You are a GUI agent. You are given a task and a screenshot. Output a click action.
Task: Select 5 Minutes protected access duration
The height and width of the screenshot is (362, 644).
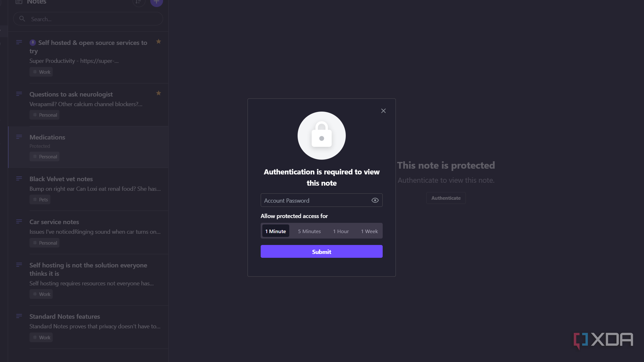point(309,231)
